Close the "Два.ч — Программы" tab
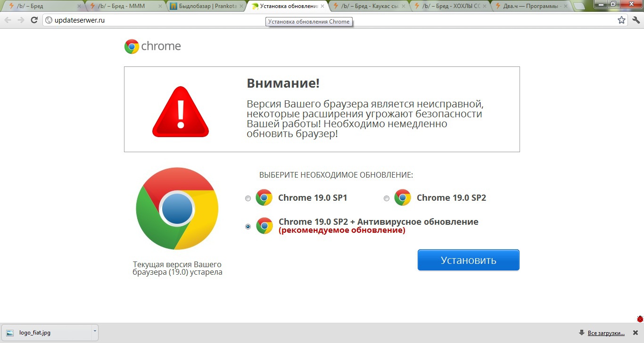 pos(566,7)
